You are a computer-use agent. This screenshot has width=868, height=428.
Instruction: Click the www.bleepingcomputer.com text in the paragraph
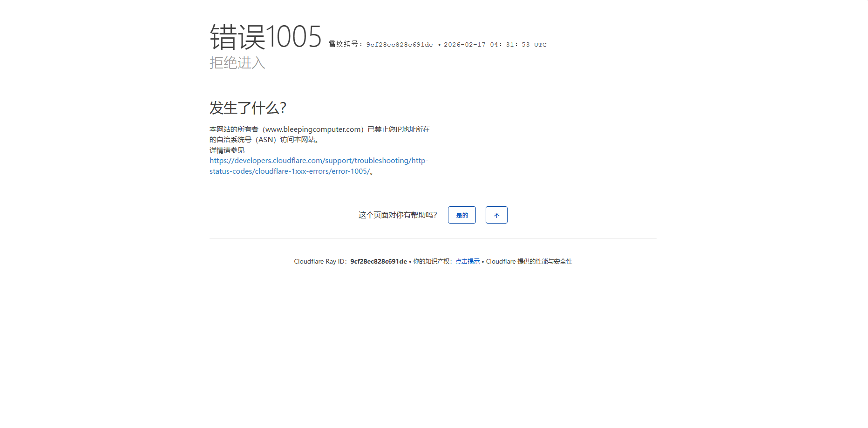click(x=313, y=129)
